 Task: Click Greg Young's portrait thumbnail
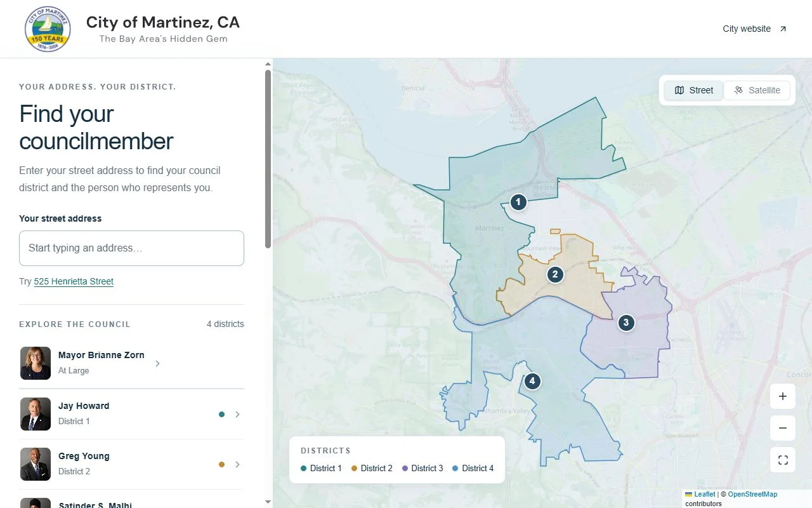tap(36, 464)
